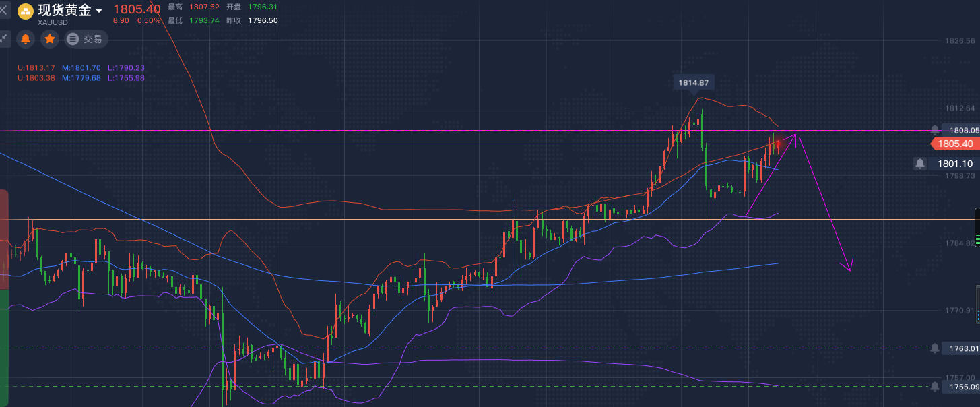Open the 交易 trade button
Image resolution: width=980 pixels, height=407 pixels.
(x=86, y=39)
